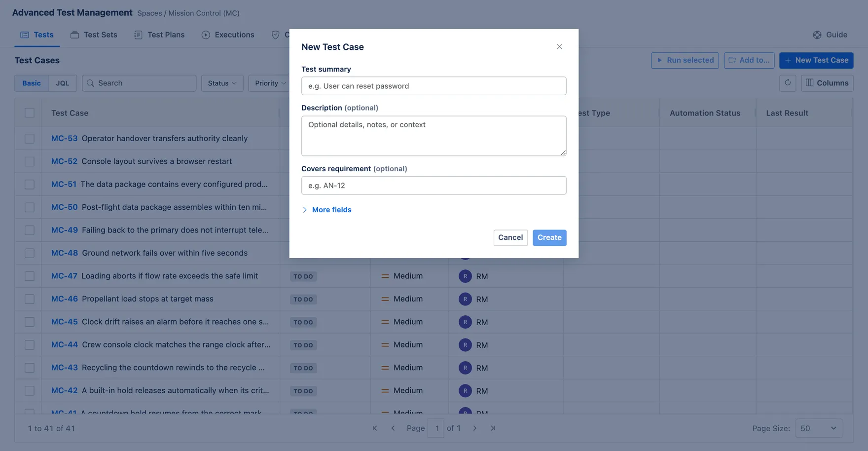868x451 pixels.
Task: Focus the Description text area
Action: [434, 136]
